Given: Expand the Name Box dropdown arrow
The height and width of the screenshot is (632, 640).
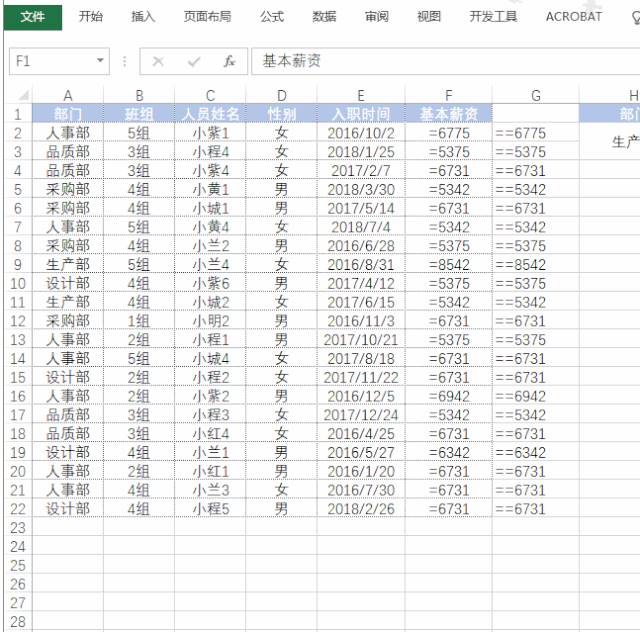Looking at the screenshot, I should point(100,61).
